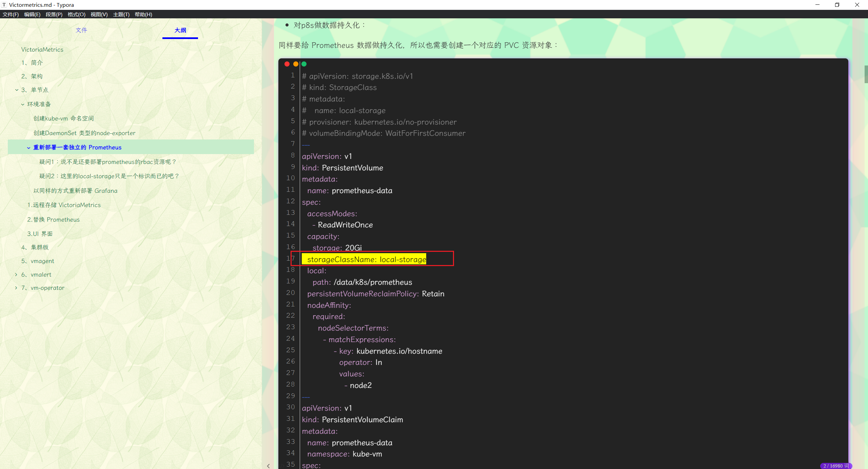Click the red dot on code block
868x469 pixels.
(x=287, y=64)
